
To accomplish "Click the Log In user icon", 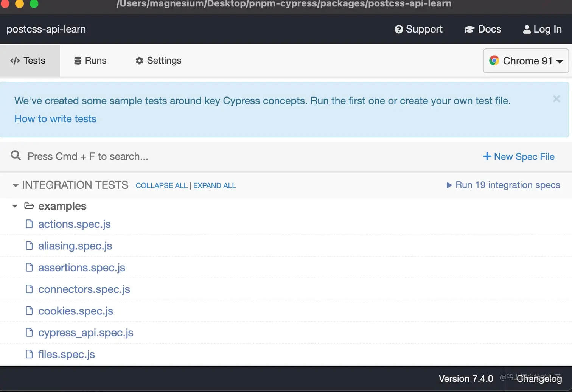I will [x=527, y=29].
